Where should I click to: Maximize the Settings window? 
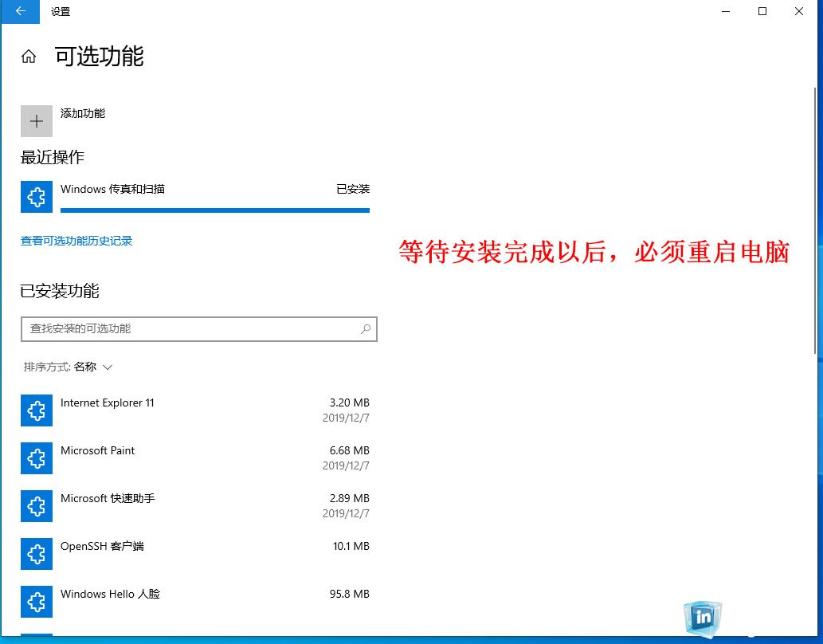click(762, 11)
